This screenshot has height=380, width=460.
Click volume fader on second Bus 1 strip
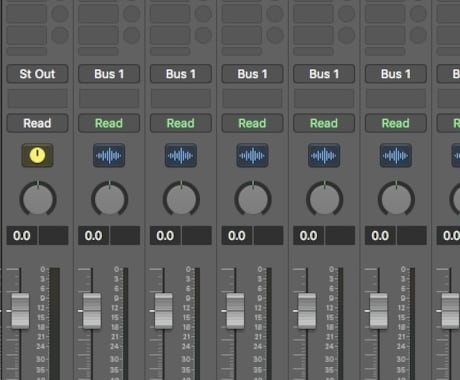[x=164, y=311]
